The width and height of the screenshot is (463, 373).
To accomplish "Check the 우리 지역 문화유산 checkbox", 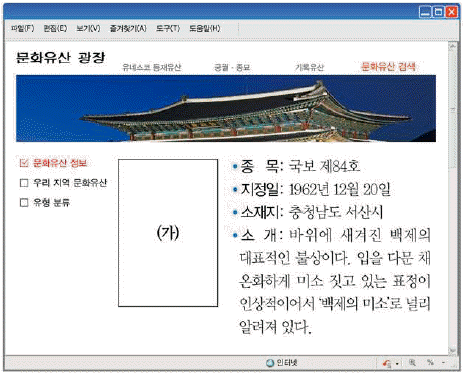I will coord(24,183).
